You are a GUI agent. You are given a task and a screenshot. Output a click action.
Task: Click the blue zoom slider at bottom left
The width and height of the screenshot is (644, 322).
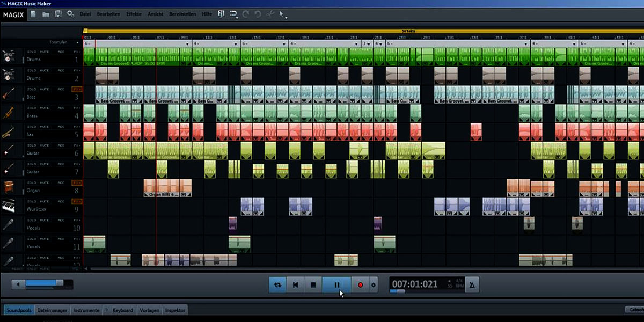[x=44, y=283]
